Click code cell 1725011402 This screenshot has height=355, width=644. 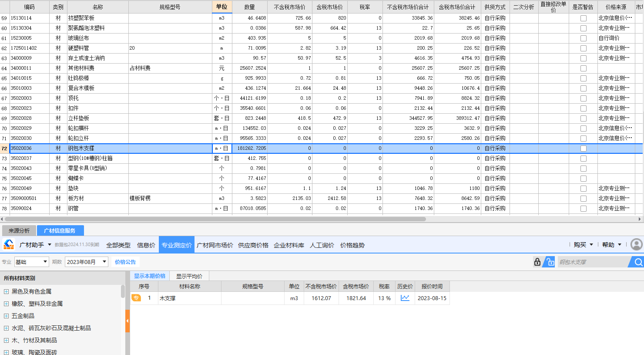29,48
